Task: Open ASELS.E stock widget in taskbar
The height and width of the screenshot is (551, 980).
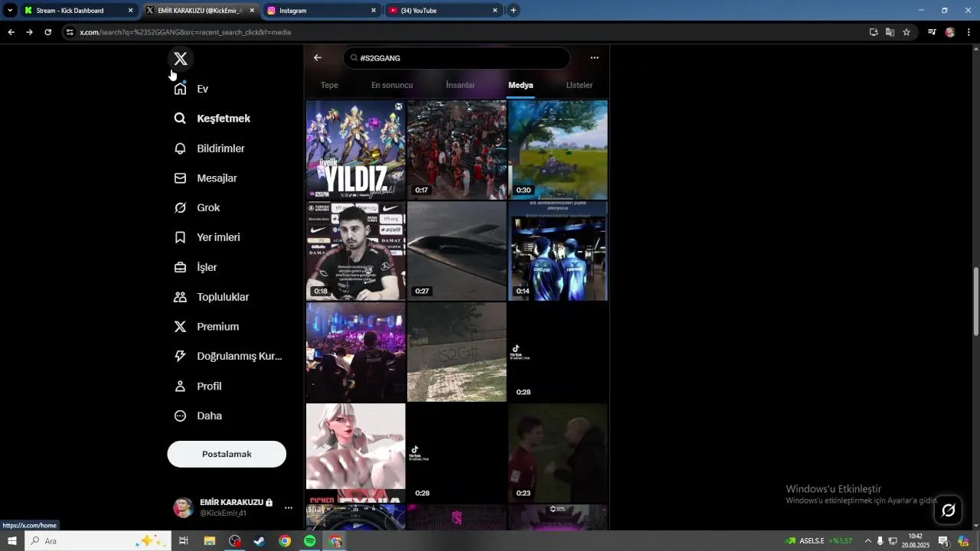Action: [818, 541]
